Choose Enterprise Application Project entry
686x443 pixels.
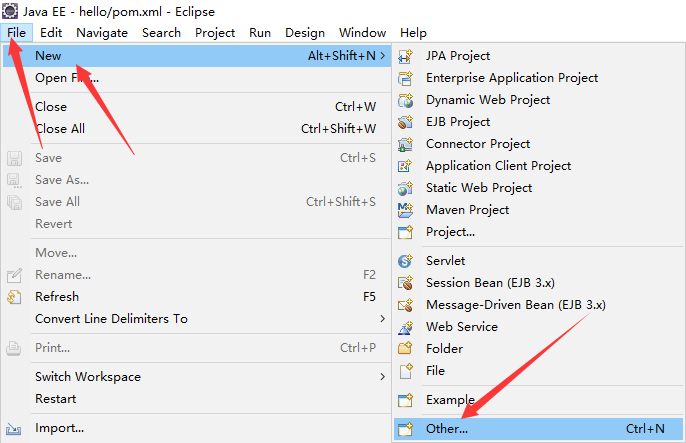click(x=538, y=78)
